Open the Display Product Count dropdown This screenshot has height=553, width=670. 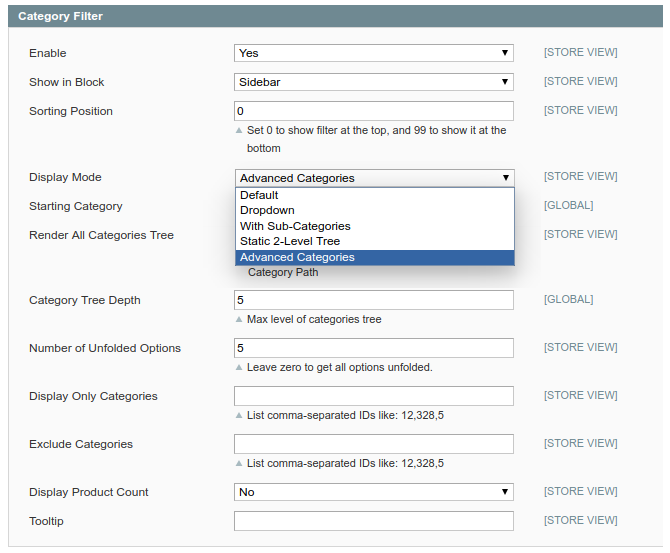[374, 492]
